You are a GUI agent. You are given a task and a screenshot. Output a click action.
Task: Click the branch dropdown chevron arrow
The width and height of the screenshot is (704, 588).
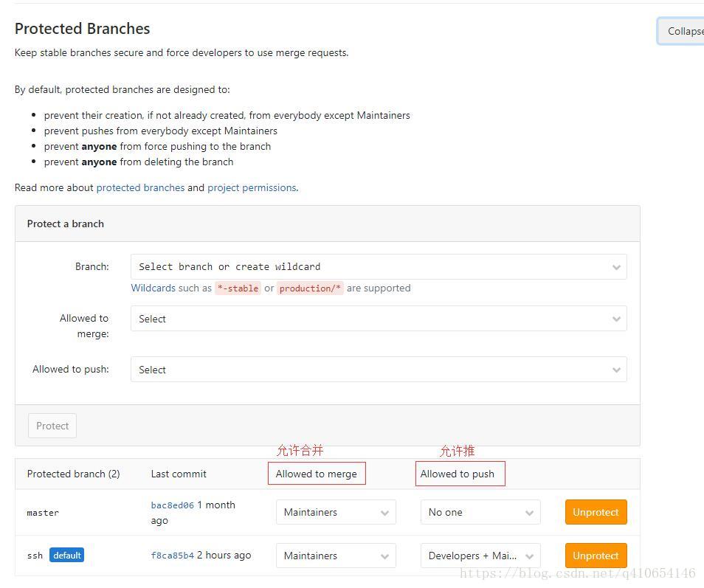[616, 267]
